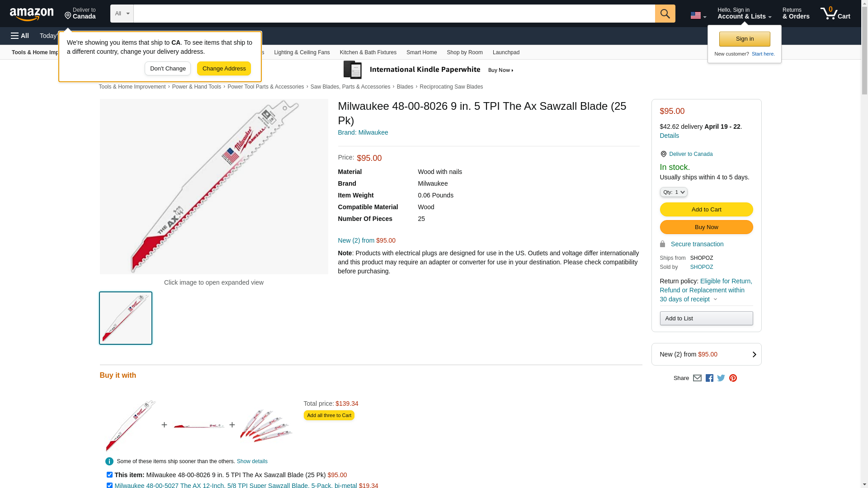Open the quantity dropdown
This screenshot has height=488, width=868.
point(673,192)
